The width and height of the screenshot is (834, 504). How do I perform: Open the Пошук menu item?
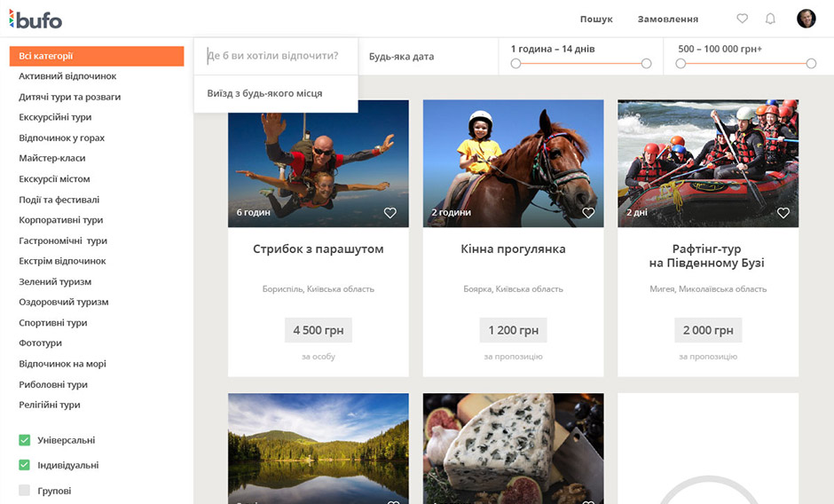click(596, 19)
